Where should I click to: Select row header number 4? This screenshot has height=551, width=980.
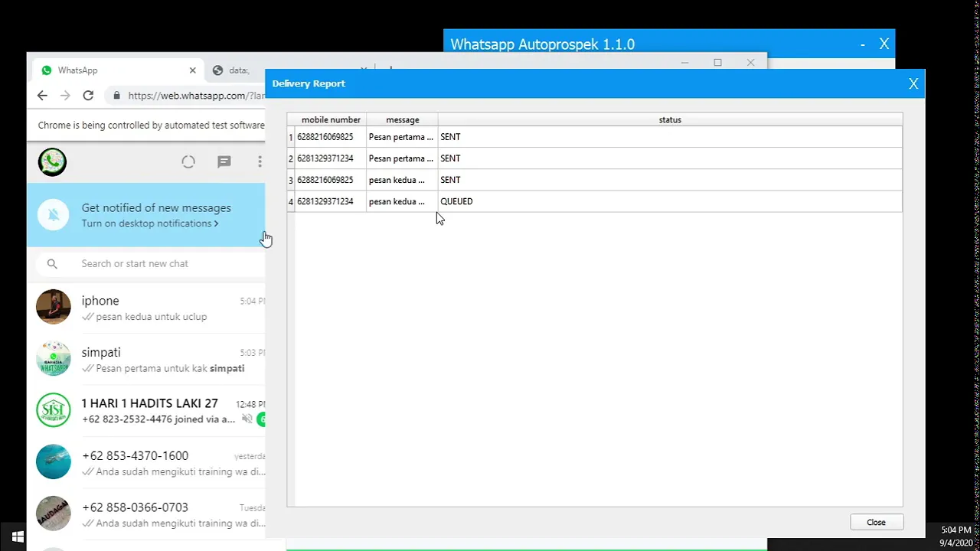pos(291,201)
